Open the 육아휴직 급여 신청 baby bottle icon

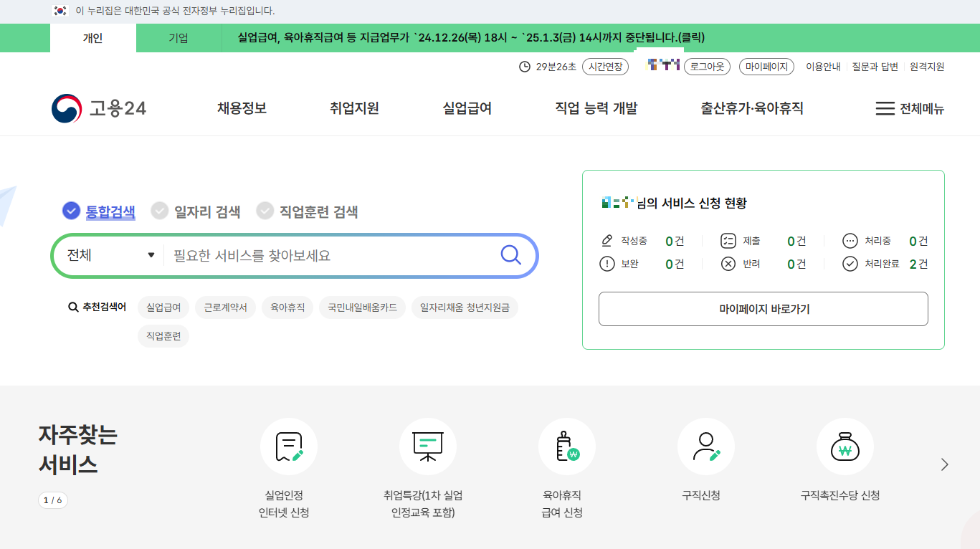(567, 447)
